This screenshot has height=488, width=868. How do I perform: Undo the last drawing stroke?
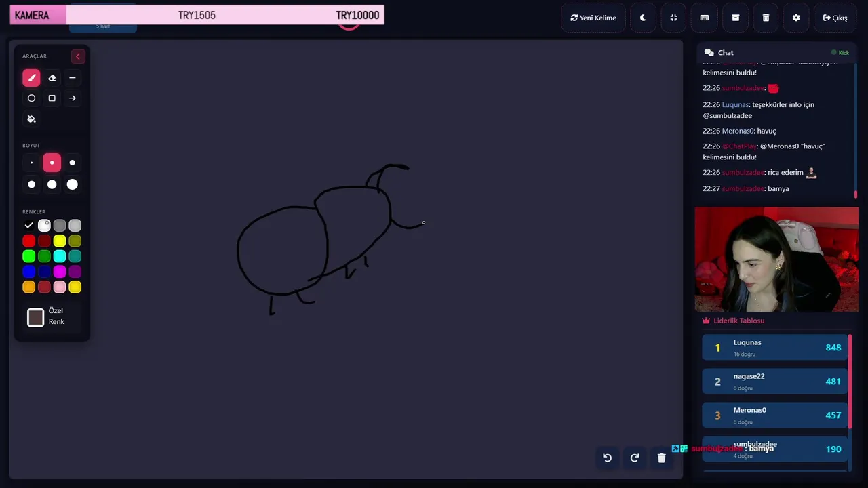point(607,457)
